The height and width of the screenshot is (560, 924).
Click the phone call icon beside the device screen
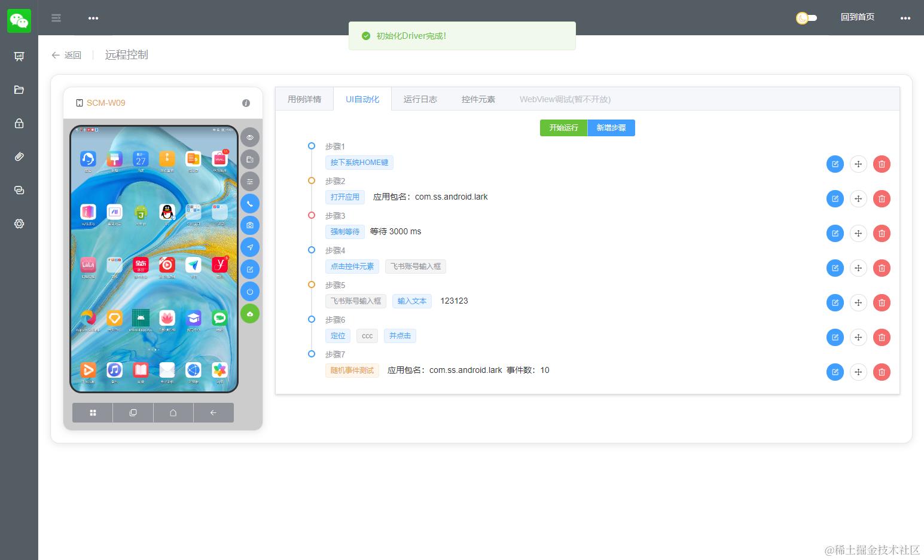click(250, 203)
